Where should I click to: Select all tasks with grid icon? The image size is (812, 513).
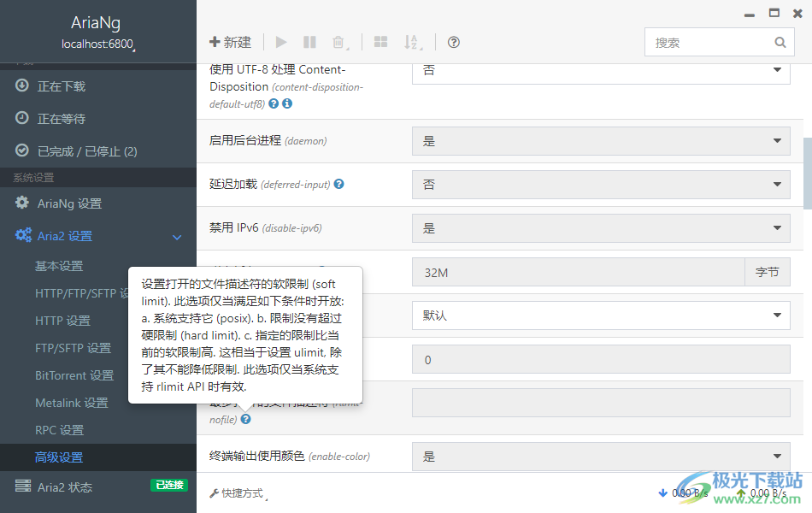click(x=380, y=42)
